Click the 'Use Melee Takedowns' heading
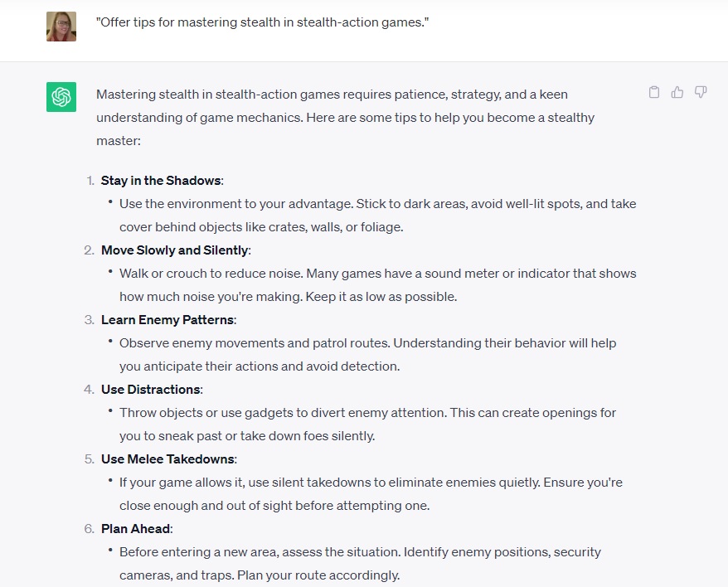This screenshot has height=587, width=728. [169, 459]
